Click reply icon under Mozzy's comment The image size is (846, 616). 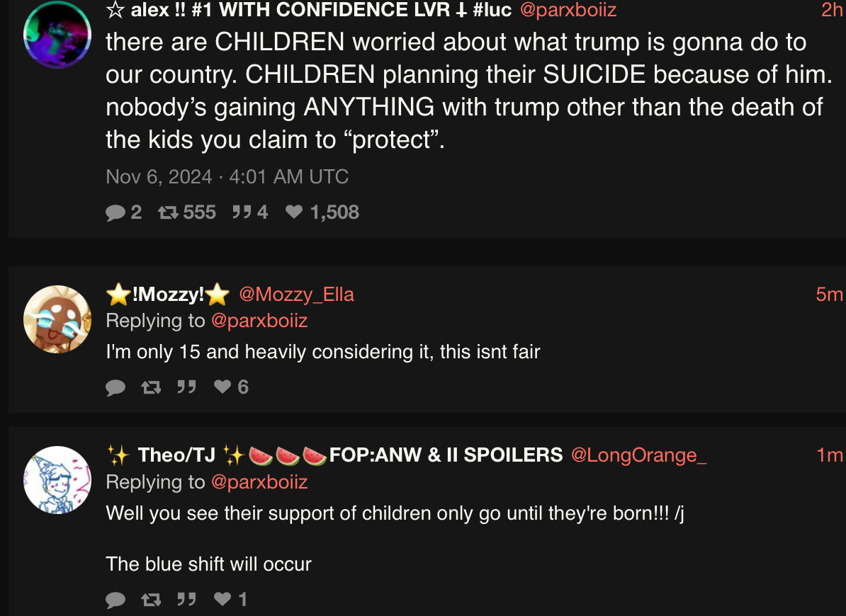point(115,387)
